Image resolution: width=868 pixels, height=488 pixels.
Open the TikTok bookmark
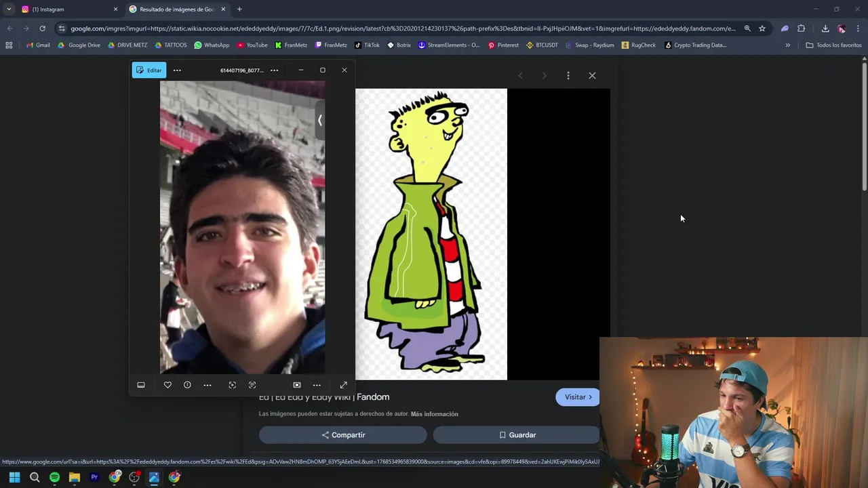[367, 45]
